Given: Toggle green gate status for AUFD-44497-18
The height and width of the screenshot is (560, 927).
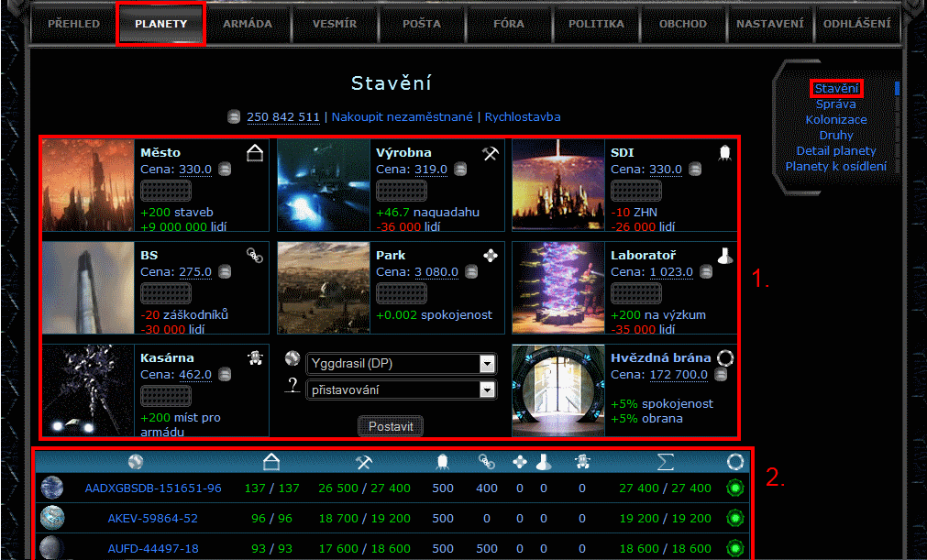Looking at the screenshot, I should click(x=734, y=548).
